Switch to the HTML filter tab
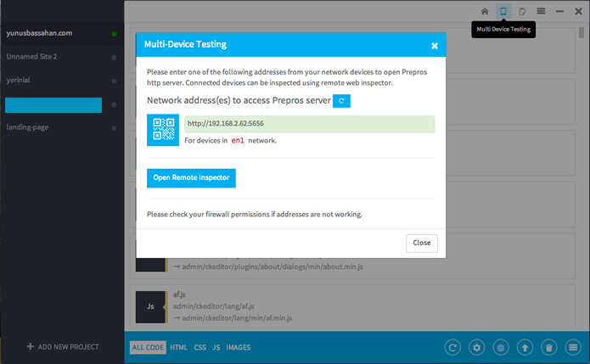Viewport: 590px width, 364px height. pos(179,348)
